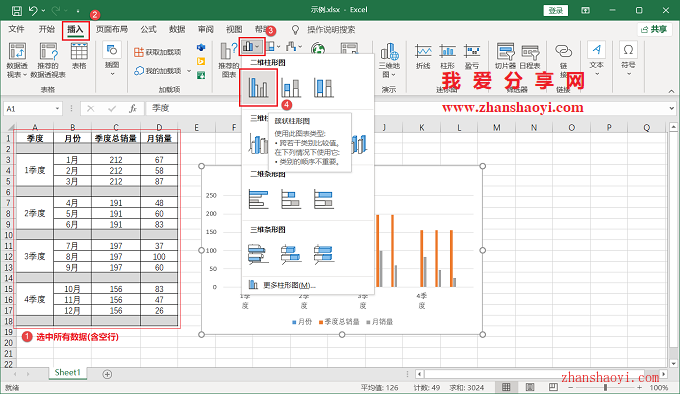Open My Add-ins (我的加载项)
Viewport: 680px width, 394px height.
point(157,71)
